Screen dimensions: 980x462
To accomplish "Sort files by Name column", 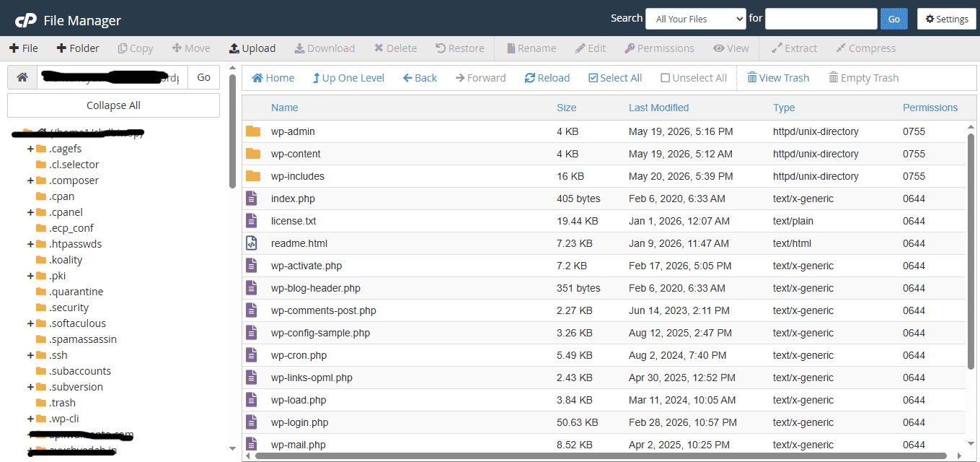I will (x=284, y=108).
